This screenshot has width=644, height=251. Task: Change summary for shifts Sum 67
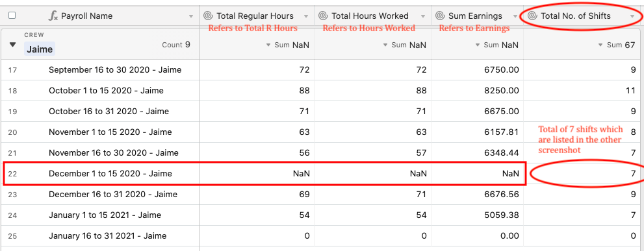(x=617, y=45)
